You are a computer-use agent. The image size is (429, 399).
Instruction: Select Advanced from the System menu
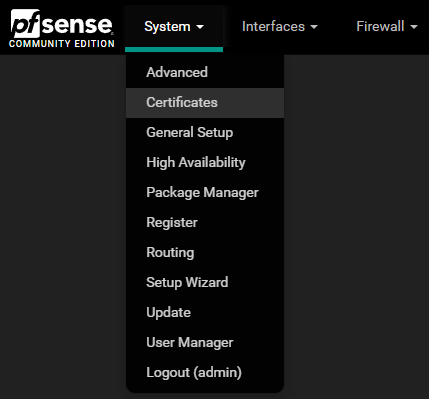[205, 72]
